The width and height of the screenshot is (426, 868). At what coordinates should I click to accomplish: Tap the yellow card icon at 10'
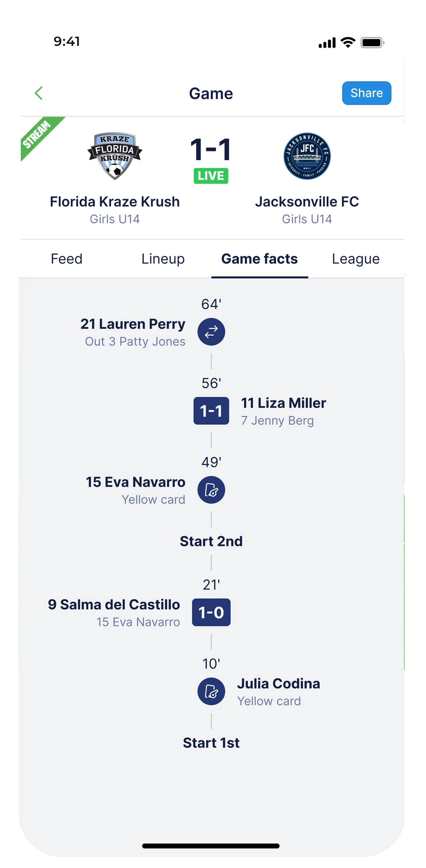click(x=211, y=691)
